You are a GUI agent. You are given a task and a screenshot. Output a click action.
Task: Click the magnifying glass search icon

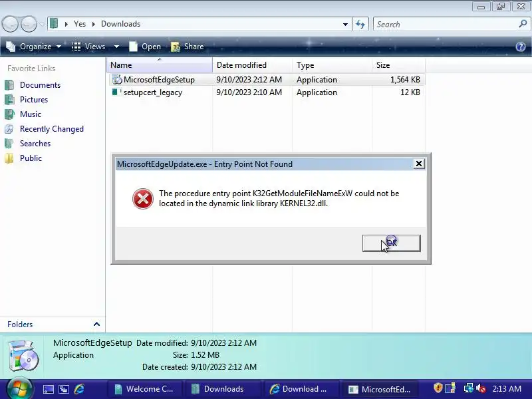click(x=523, y=24)
